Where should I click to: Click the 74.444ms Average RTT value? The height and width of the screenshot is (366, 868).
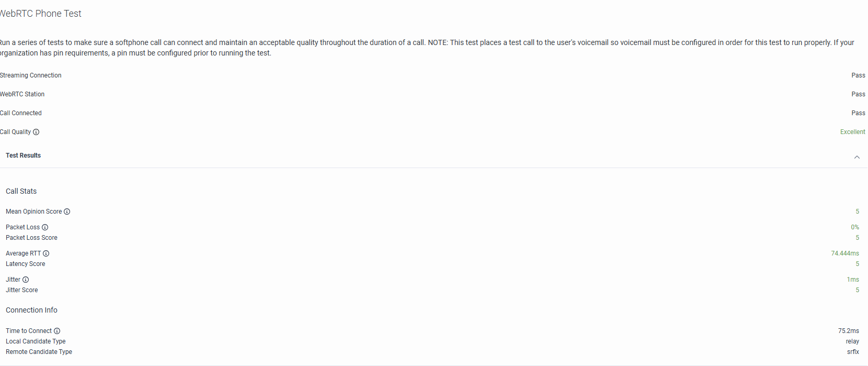[844, 253]
